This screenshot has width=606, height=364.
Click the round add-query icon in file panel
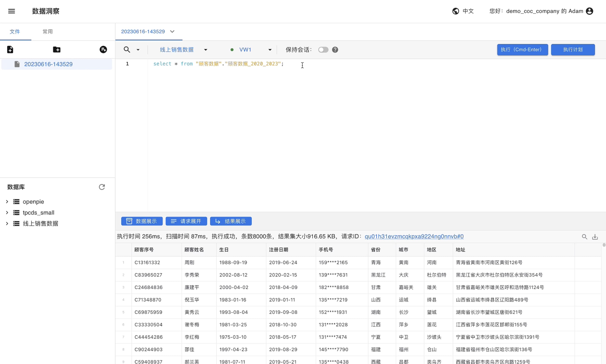tap(103, 50)
